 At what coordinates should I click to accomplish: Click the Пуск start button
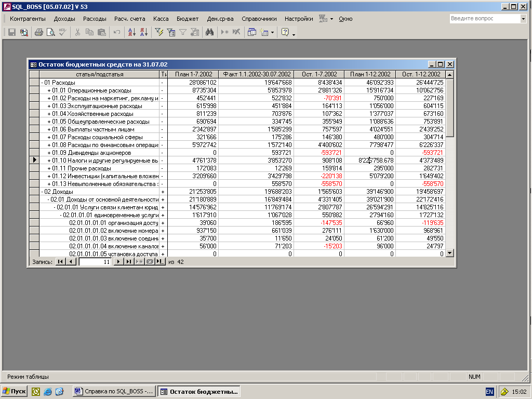(x=14, y=391)
